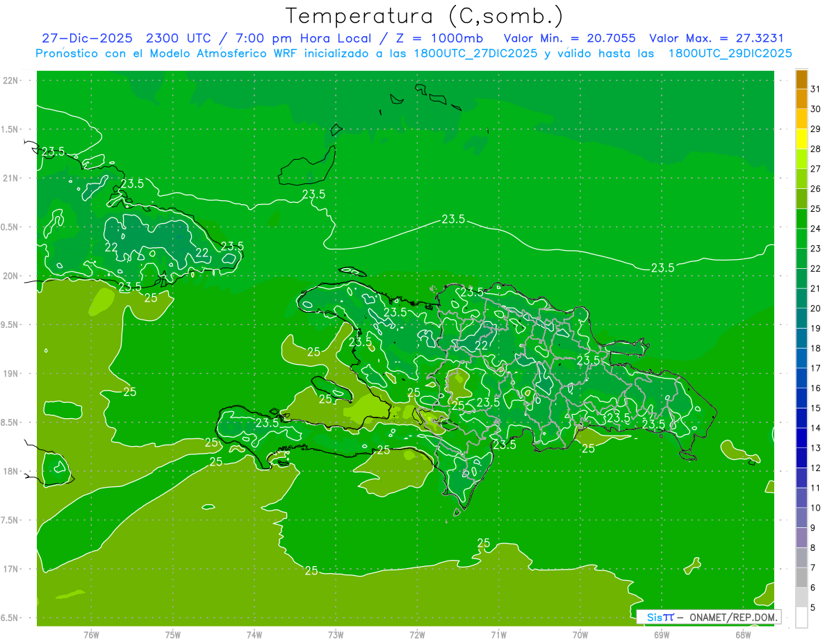Click legend value "21" on color scale
Image resolution: width=834 pixels, height=644 pixels.
(x=815, y=288)
